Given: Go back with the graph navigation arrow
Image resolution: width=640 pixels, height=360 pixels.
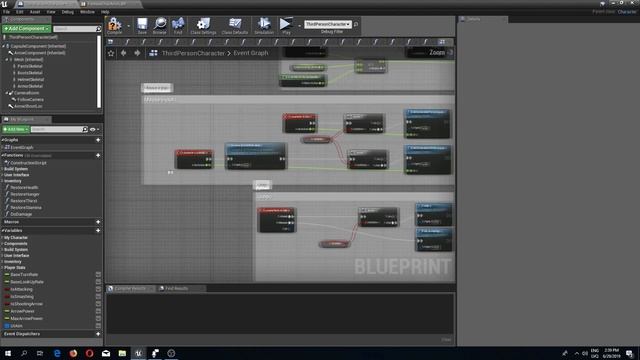Looking at the screenshot, I should [124, 53].
